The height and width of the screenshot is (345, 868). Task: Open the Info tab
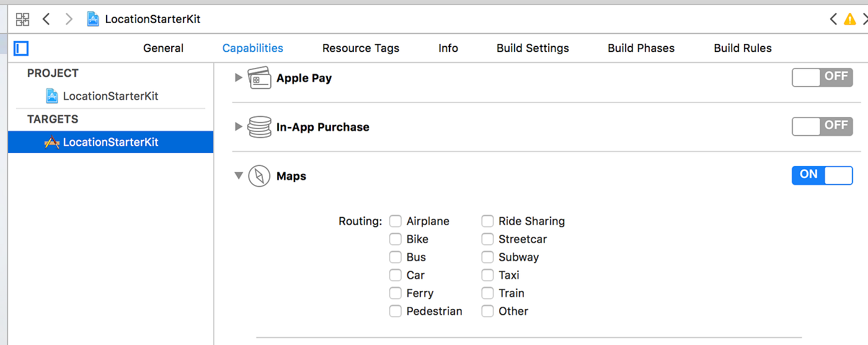(x=448, y=48)
